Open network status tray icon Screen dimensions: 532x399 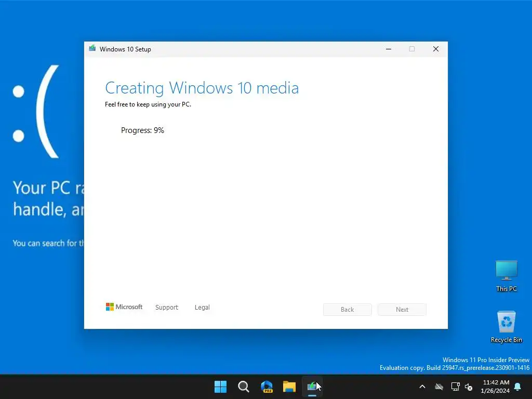[455, 387]
